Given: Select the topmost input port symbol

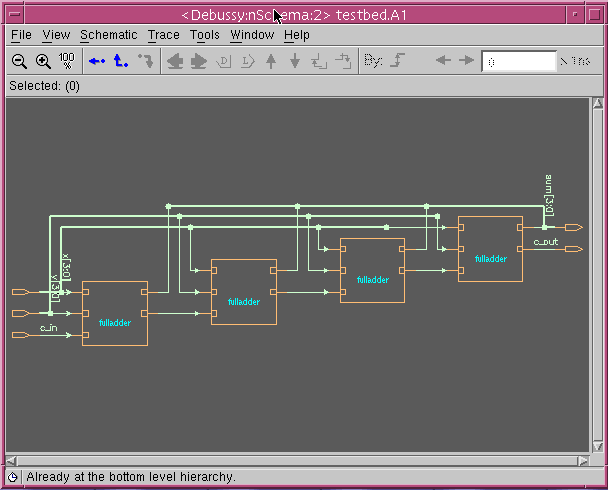Looking at the screenshot, I should coord(21,292).
